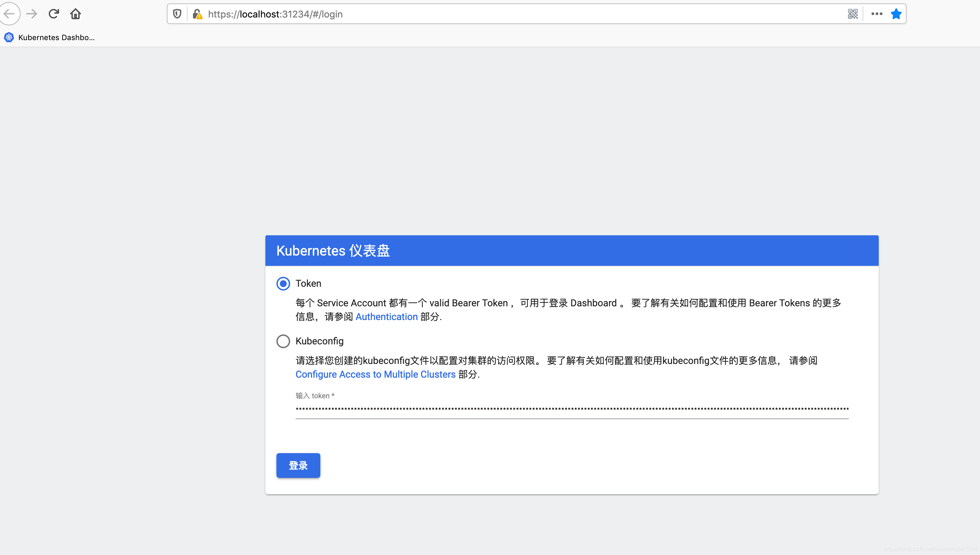The height and width of the screenshot is (555, 980).
Task: Click the connection security lock icon
Action: coord(197,14)
